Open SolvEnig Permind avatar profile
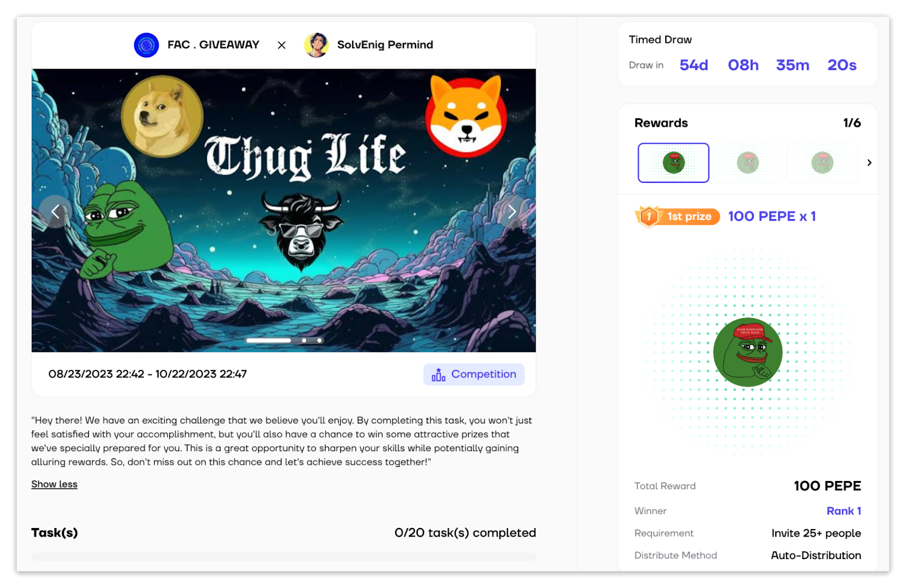 [317, 45]
